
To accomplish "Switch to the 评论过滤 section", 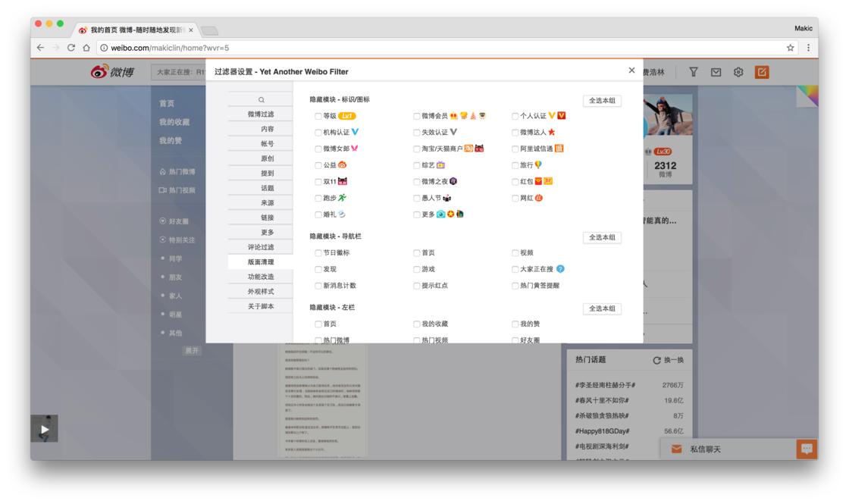I will click(261, 247).
